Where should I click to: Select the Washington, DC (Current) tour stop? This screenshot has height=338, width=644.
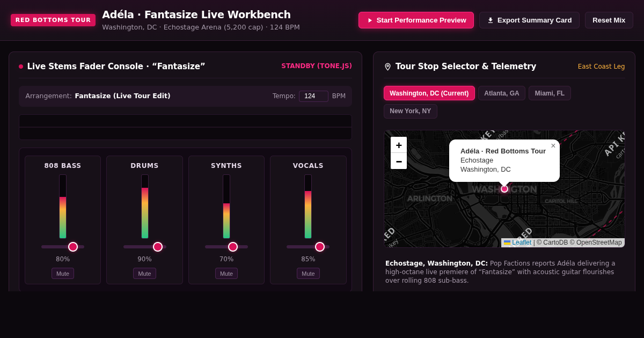[429, 93]
